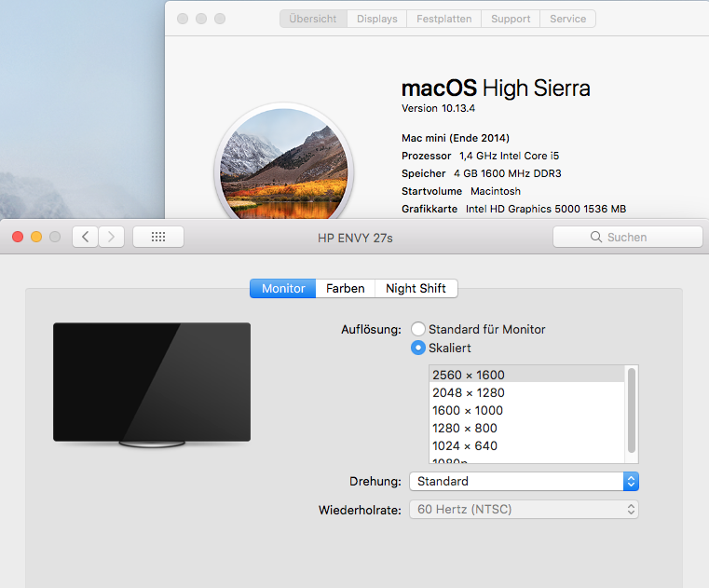Switch to the Farben tab
Viewport: 709px width, 588px height.
(346, 289)
